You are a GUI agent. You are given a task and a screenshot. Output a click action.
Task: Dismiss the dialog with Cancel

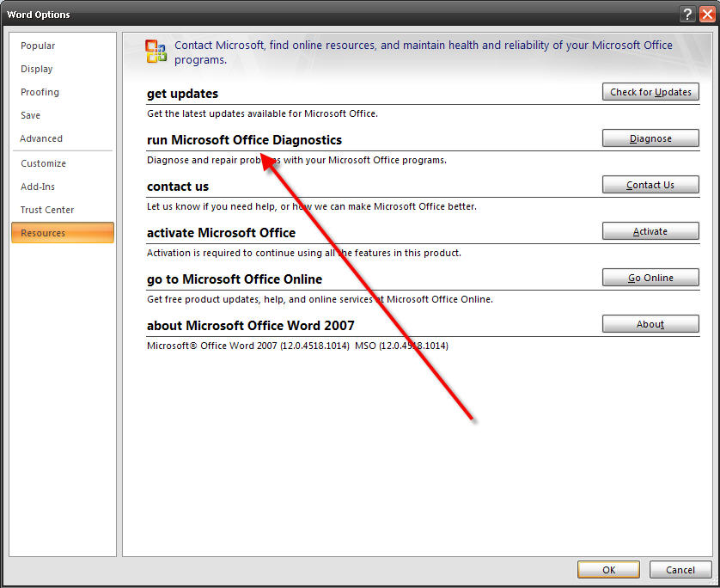(x=680, y=570)
